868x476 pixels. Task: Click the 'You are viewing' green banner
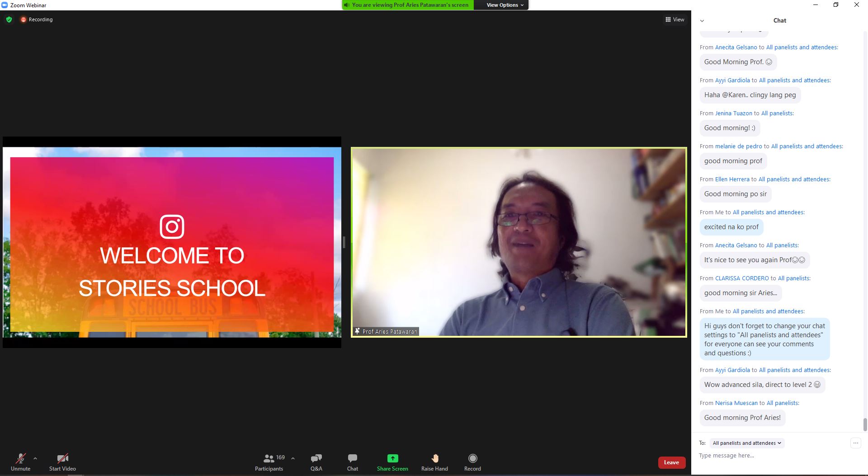coord(408,5)
